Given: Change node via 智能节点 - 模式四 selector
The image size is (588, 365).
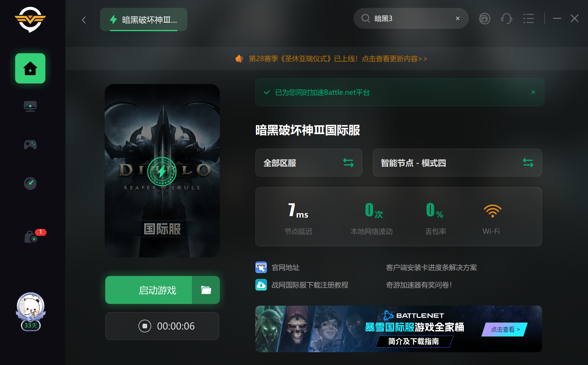Looking at the screenshot, I should 457,163.
